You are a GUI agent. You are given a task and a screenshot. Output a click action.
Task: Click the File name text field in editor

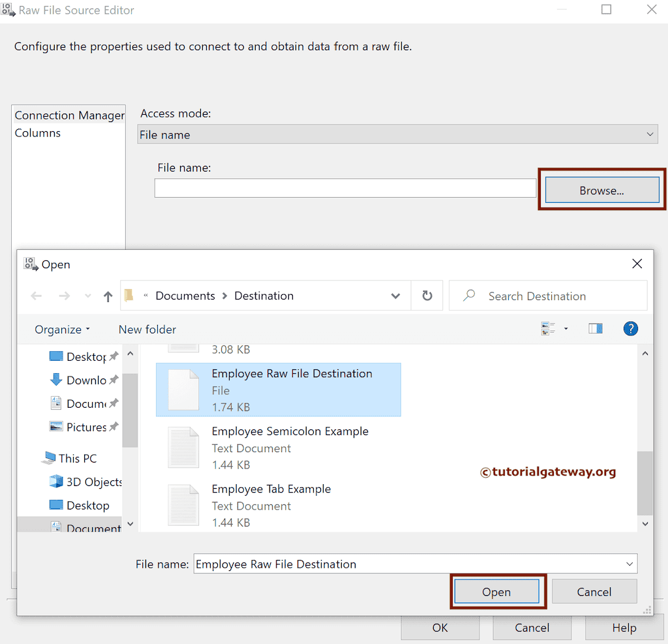[345, 188]
